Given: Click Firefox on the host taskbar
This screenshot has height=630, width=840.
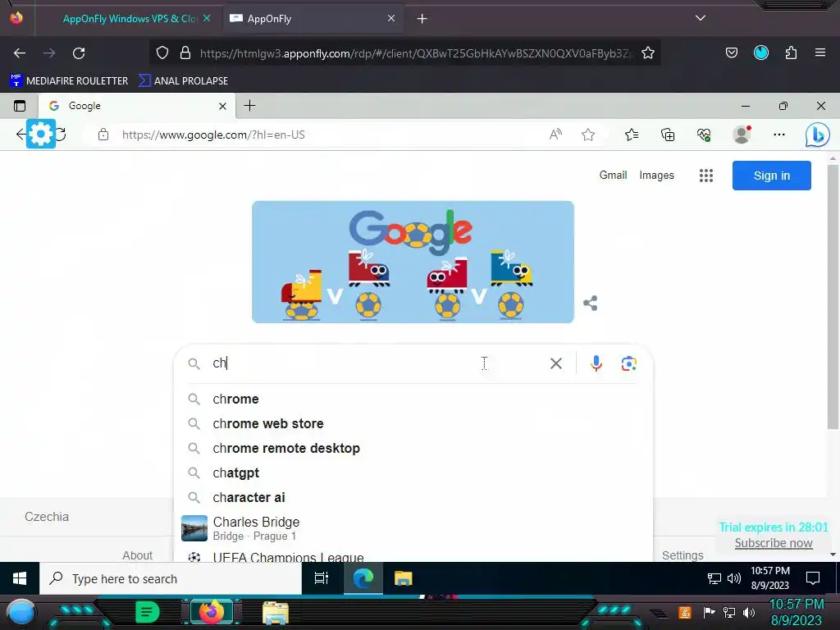Looking at the screenshot, I should coord(211,612).
